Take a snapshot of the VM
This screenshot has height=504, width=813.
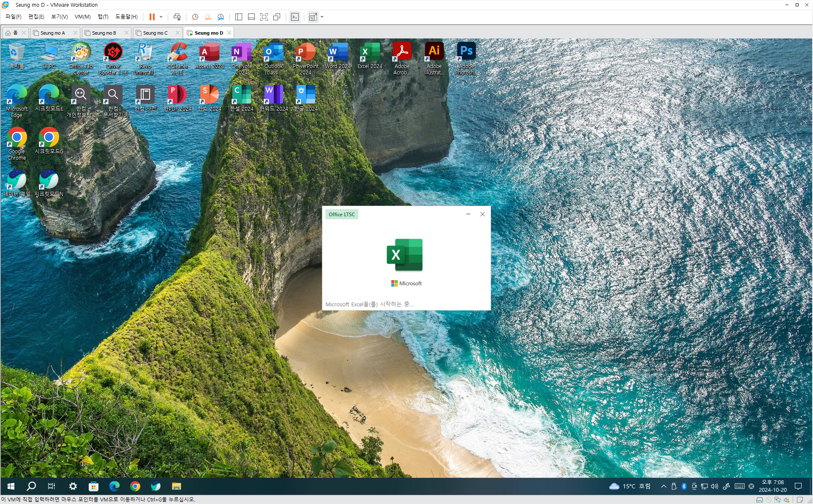tap(195, 17)
